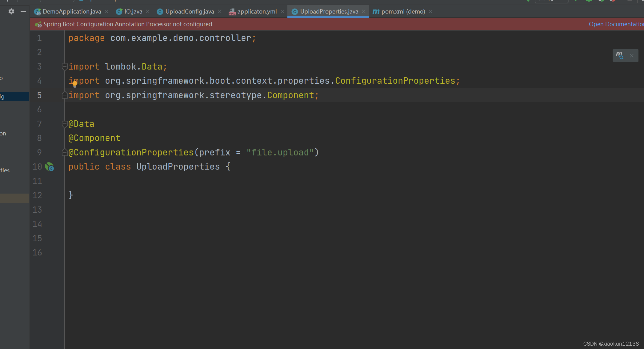Click the Open Documentation link

click(616, 24)
